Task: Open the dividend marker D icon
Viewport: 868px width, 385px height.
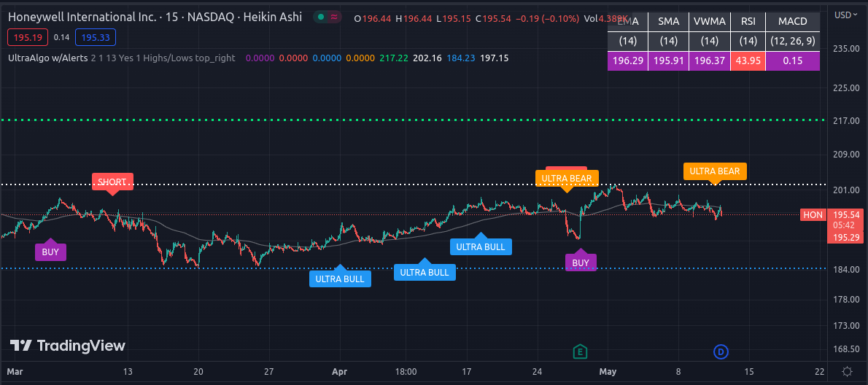Action: tap(720, 351)
